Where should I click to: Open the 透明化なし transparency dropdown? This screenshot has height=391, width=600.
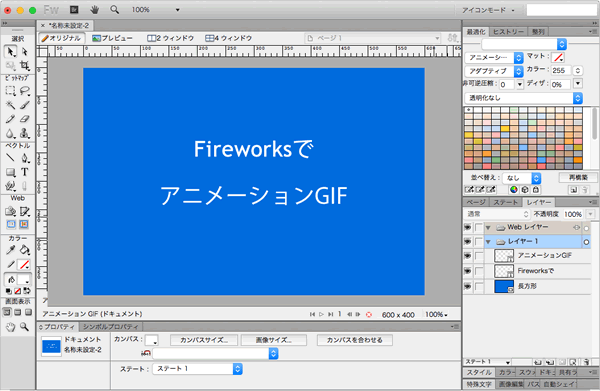tap(523, 98)
